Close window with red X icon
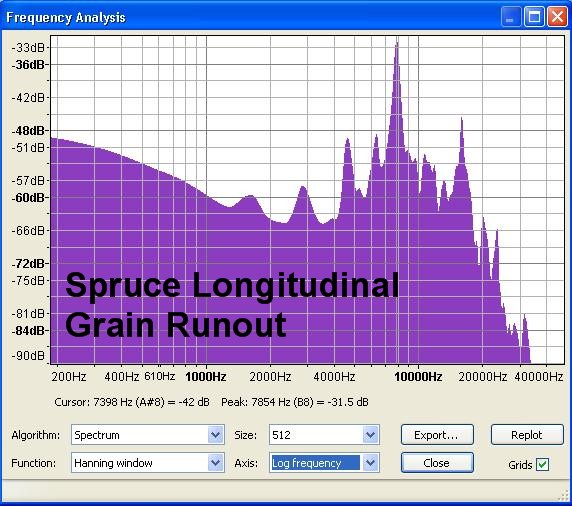 coord(557,17)
